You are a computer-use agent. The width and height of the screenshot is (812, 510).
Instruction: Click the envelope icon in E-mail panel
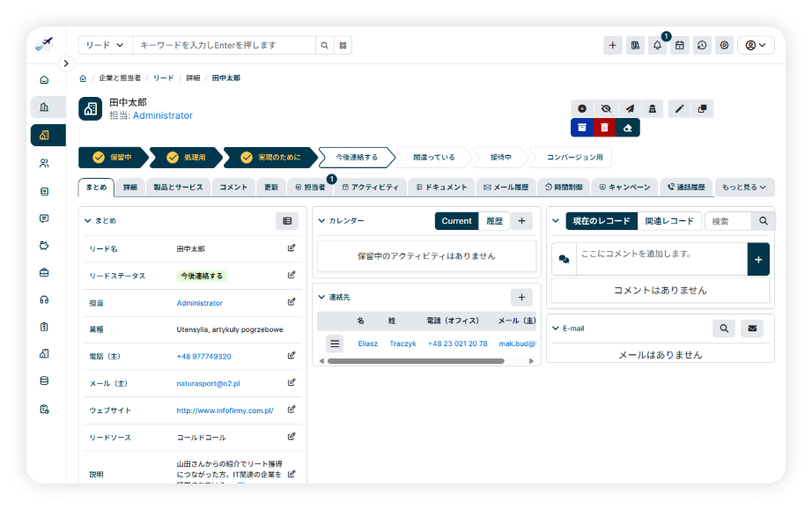[x=751, y=329]
